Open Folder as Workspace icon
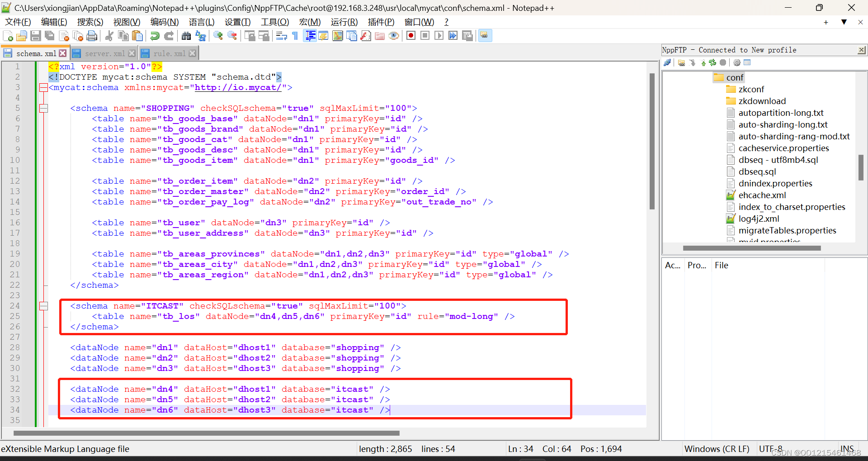 [380, 36]
